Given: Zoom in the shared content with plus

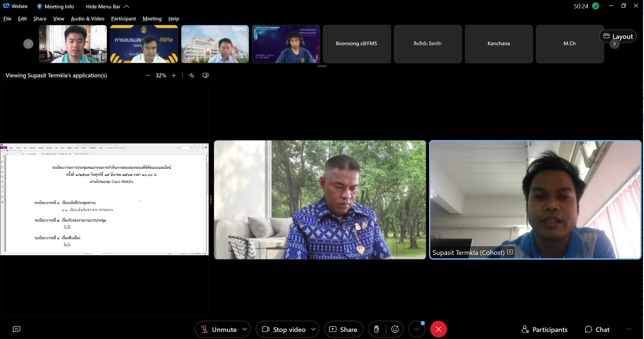Looking at the screenshot, I should [174, 75].
